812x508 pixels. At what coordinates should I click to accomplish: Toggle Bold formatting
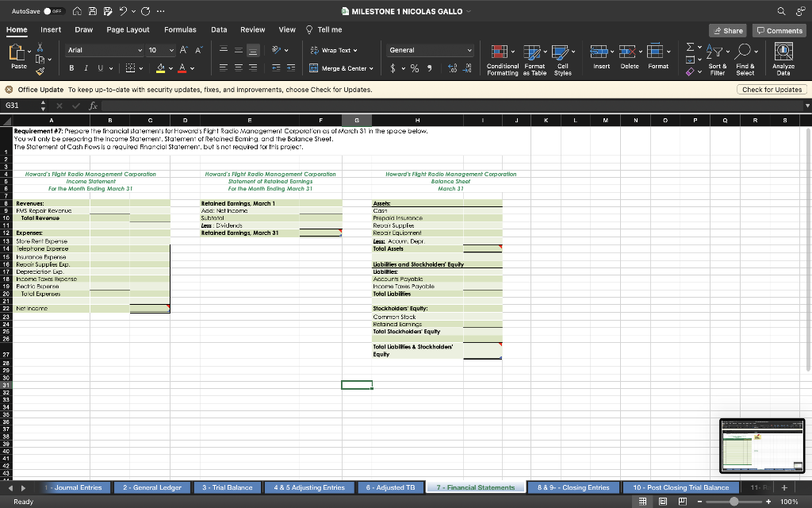71,68
